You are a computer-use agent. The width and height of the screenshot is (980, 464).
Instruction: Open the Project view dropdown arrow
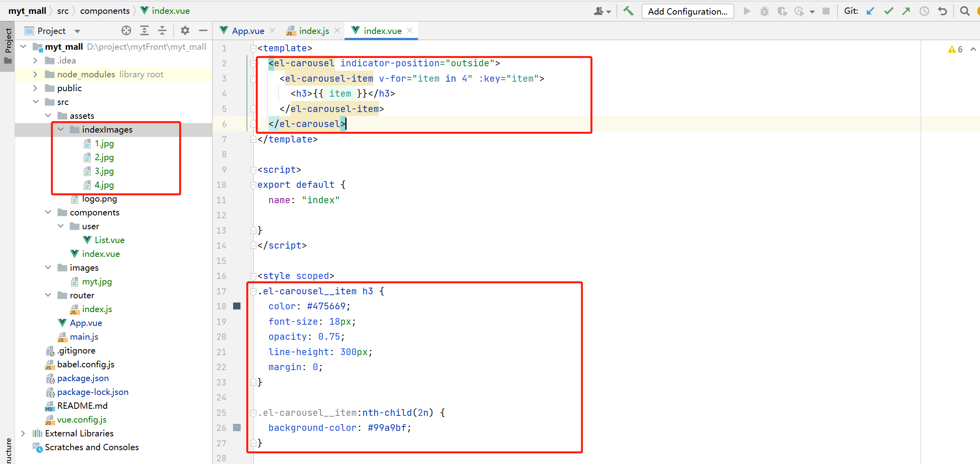coord(77,31)
